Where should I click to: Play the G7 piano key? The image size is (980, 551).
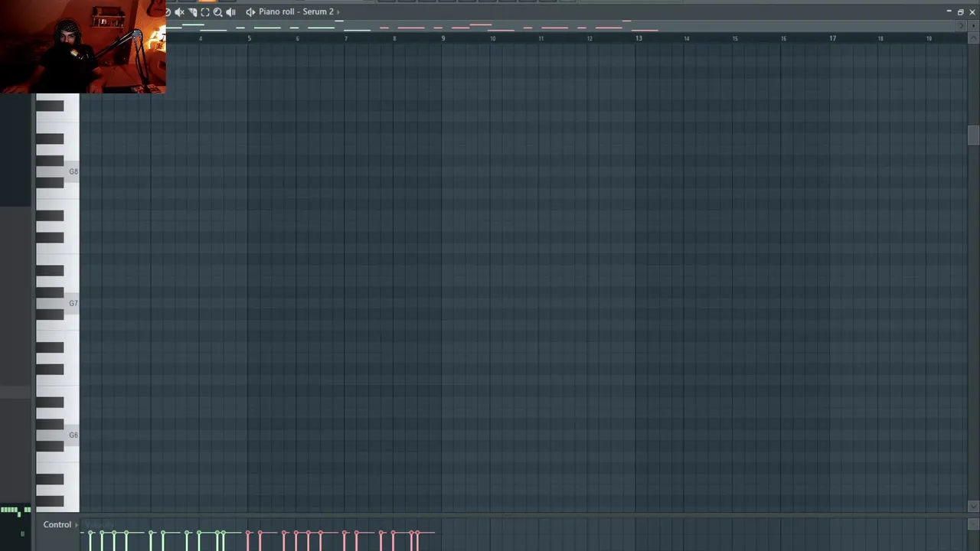pos(71,303)
